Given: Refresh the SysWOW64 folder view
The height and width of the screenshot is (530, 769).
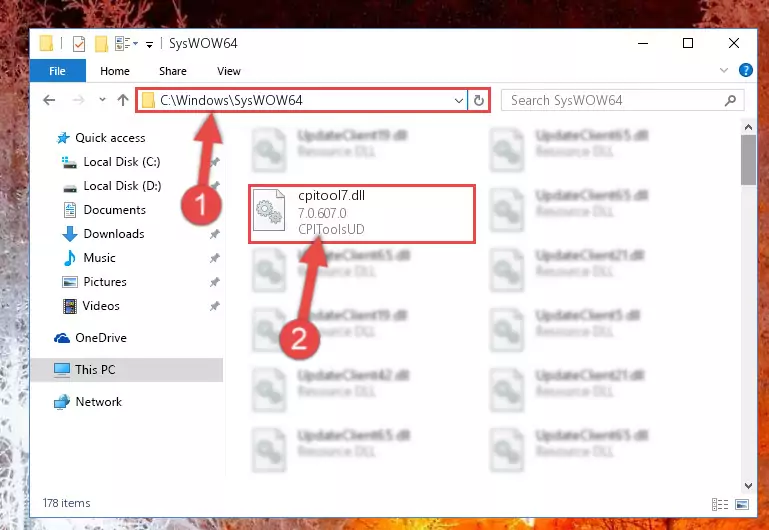Looking at the screenshot, I should [479, 101].
